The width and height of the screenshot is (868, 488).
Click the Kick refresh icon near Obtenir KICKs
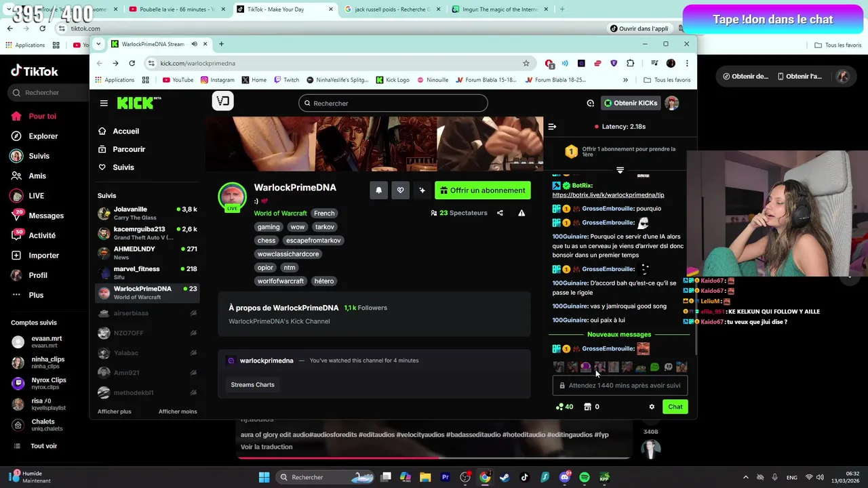[x=590, y=103]
